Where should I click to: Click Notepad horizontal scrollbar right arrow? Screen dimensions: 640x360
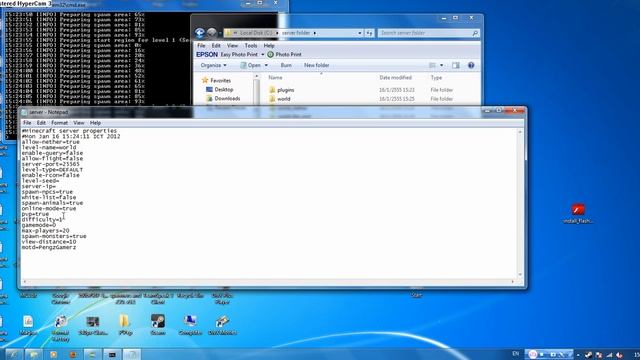[513, 281]
